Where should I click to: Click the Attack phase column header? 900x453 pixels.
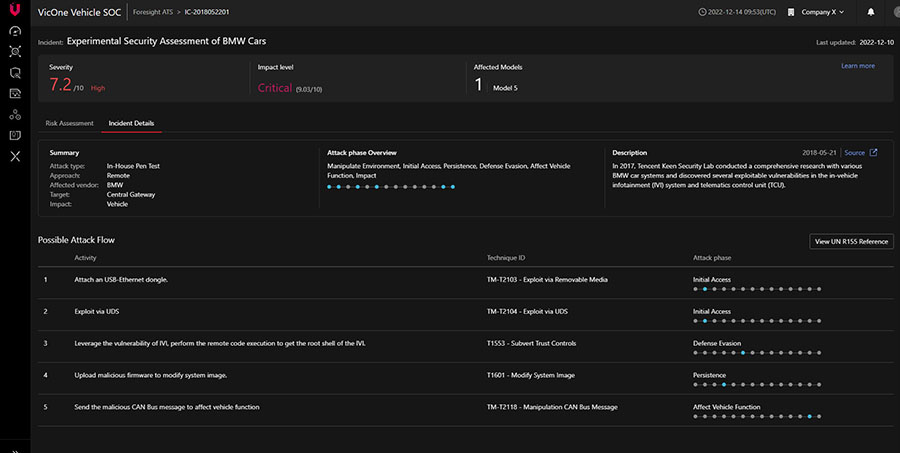pyautogui.click(x=712, y=258)
